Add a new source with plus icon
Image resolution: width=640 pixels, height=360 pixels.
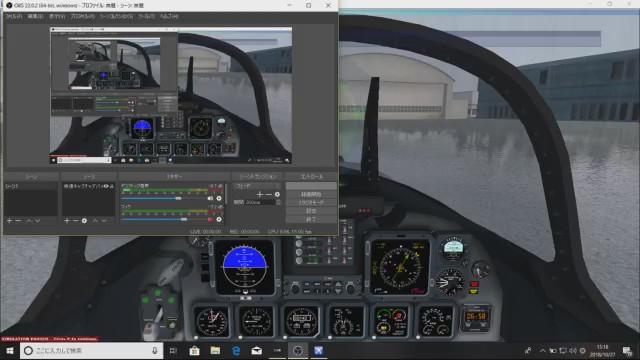pos(67,221)
